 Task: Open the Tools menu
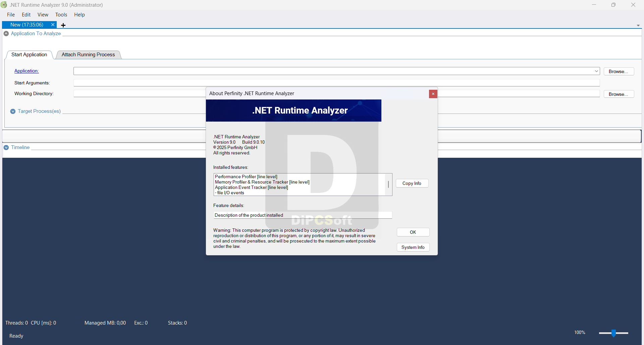click(x=61, y=15)
